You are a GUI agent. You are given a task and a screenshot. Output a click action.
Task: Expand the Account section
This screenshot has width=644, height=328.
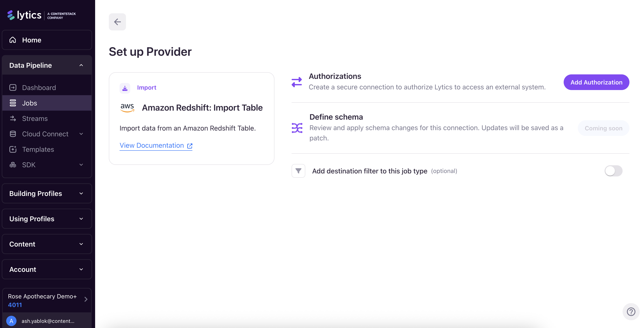[47, 269]
